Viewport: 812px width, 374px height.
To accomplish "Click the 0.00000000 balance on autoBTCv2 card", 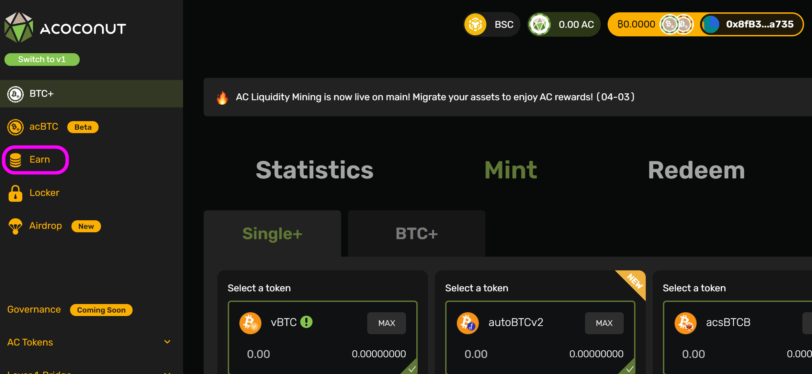I will click(596, 354).
